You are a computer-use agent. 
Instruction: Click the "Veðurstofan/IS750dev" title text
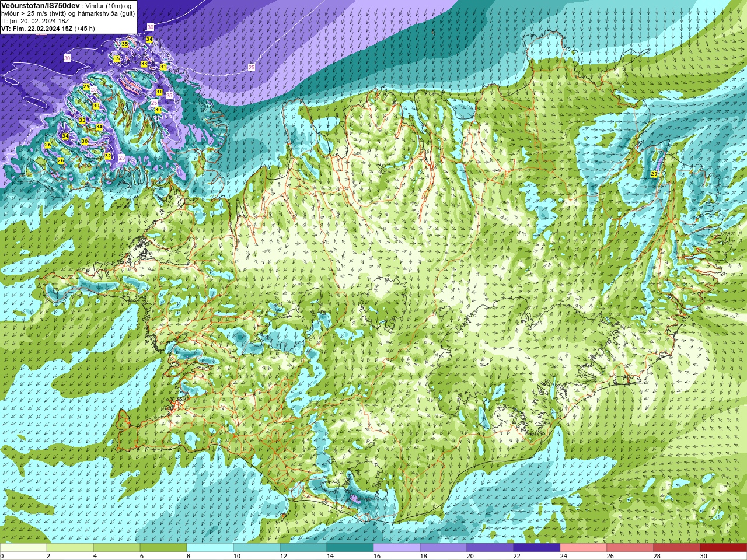(x=40, y=5)
